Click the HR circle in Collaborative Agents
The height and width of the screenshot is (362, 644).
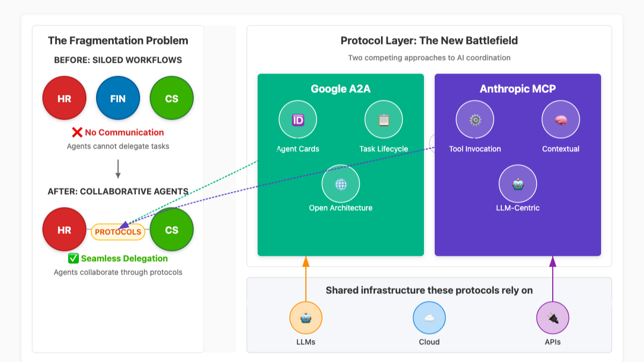point(64,230)
